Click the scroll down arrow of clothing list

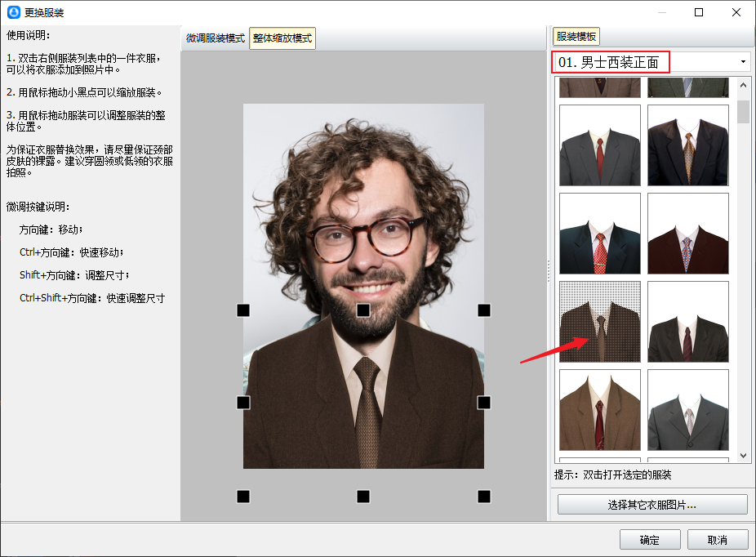(743, 455)
